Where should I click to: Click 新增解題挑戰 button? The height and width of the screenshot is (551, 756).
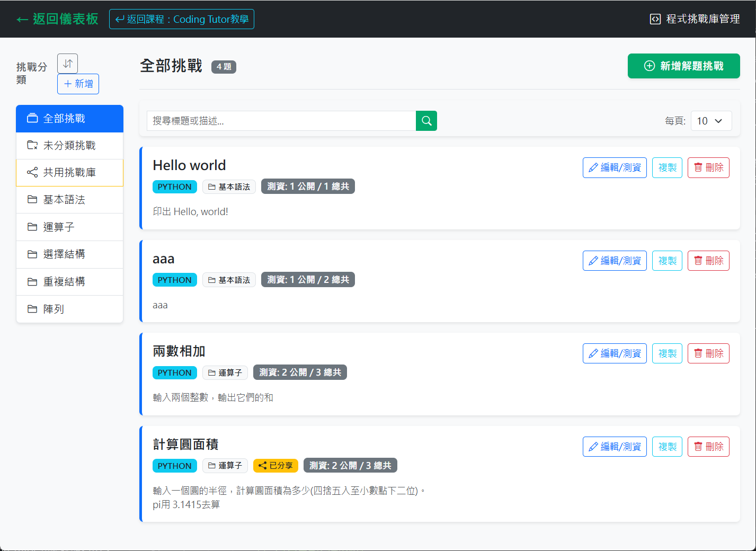683,66
